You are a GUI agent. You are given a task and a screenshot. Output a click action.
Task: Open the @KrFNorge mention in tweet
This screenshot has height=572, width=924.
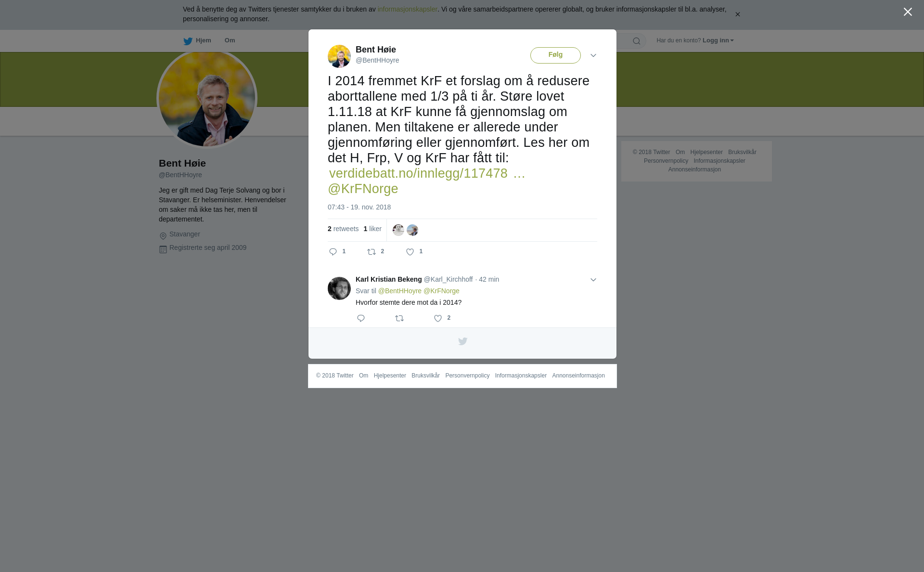click(x=363, y=189)
